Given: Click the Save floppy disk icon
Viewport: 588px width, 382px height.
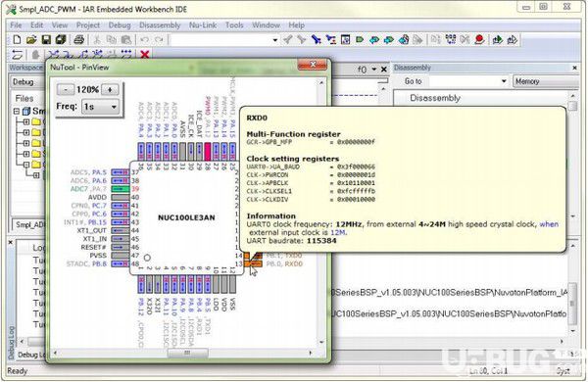Looking at the screenshot, I should [46, 39].
